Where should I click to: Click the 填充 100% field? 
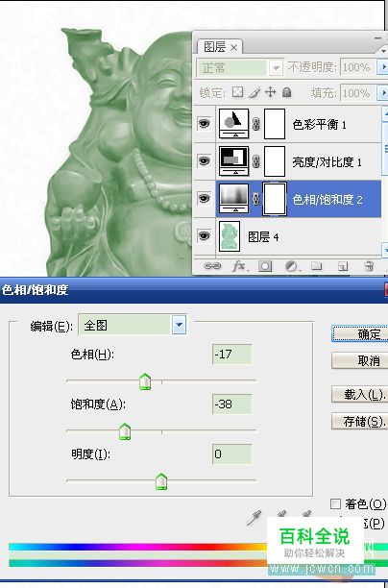358,92
